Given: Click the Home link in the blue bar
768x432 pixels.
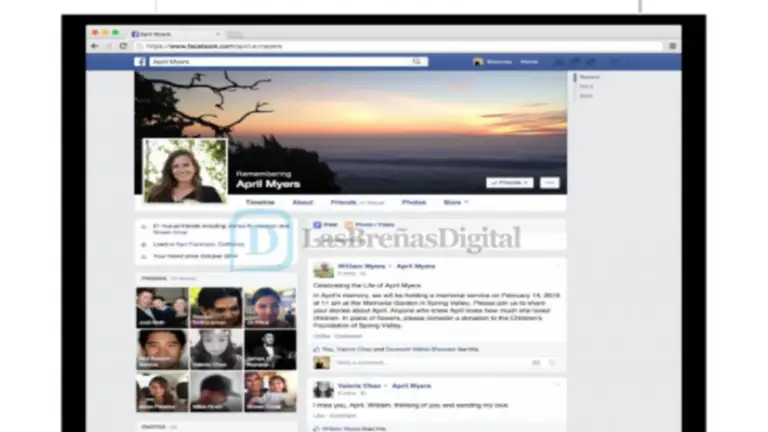Looking at the screenshot, I should pyautogui.click(x=529, y=62).
